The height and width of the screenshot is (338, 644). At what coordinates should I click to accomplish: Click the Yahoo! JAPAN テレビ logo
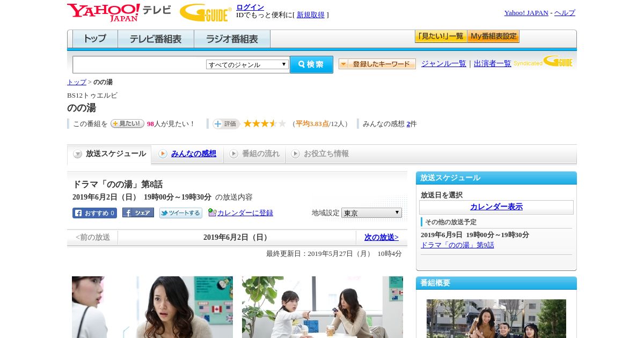coord(119,12)
